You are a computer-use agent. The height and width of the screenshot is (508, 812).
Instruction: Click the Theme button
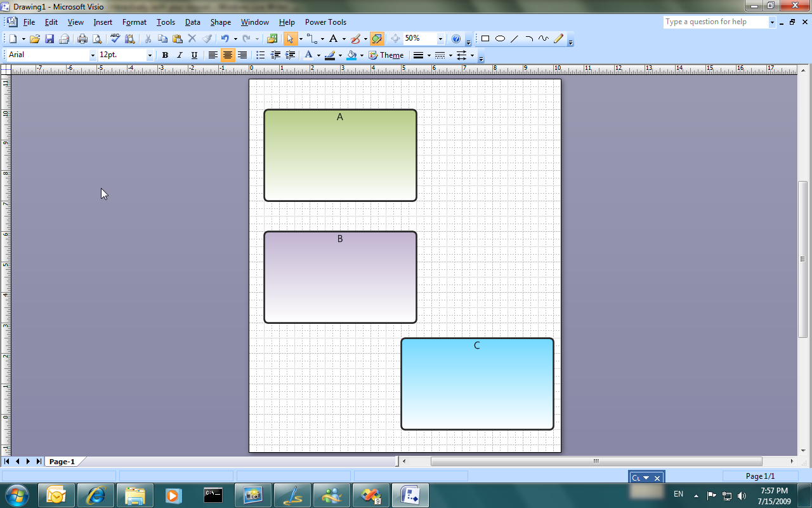coord(386,55)
